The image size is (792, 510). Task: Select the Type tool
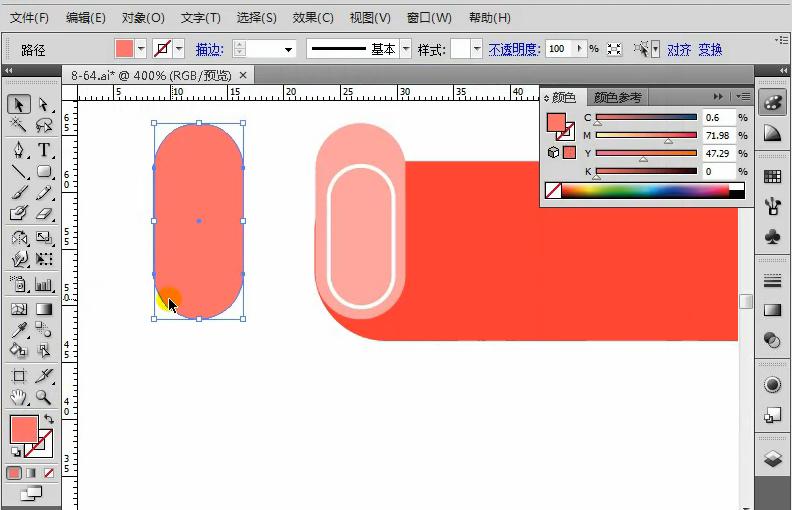[44, 150]
